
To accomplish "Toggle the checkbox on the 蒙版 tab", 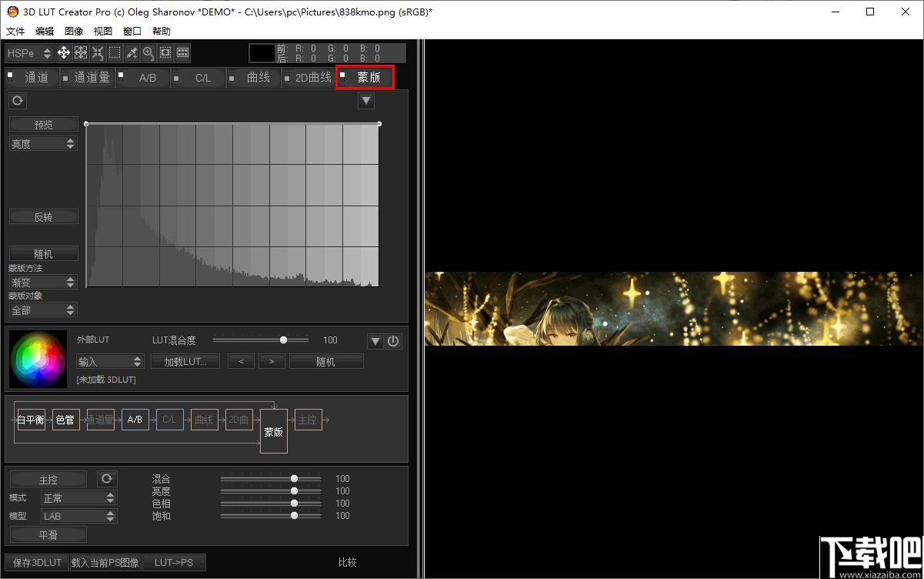I will 342,75.
